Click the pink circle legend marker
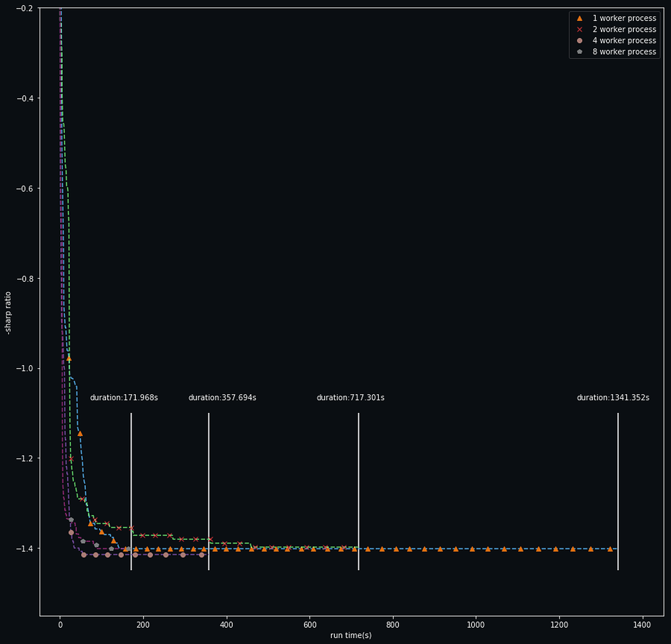This screenshot has height=644, width=671. tap(579, 41)
